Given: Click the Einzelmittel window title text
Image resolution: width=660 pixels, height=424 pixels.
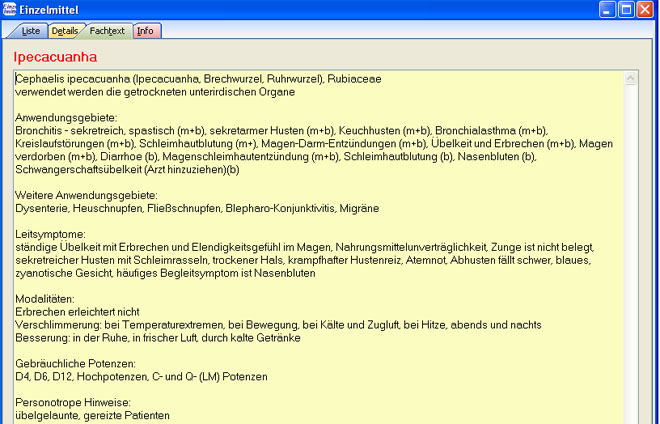Looking at the screenshot, I should (58, 9).
